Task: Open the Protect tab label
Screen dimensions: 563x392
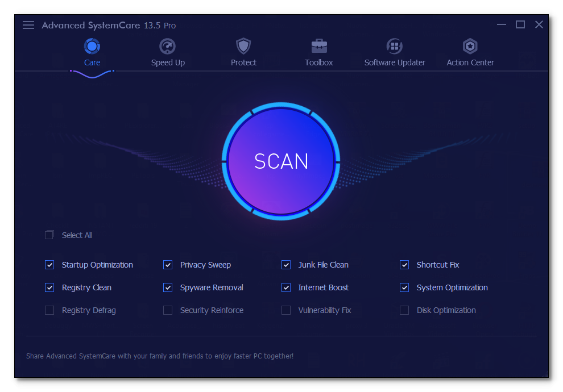Action: point(243,62)
